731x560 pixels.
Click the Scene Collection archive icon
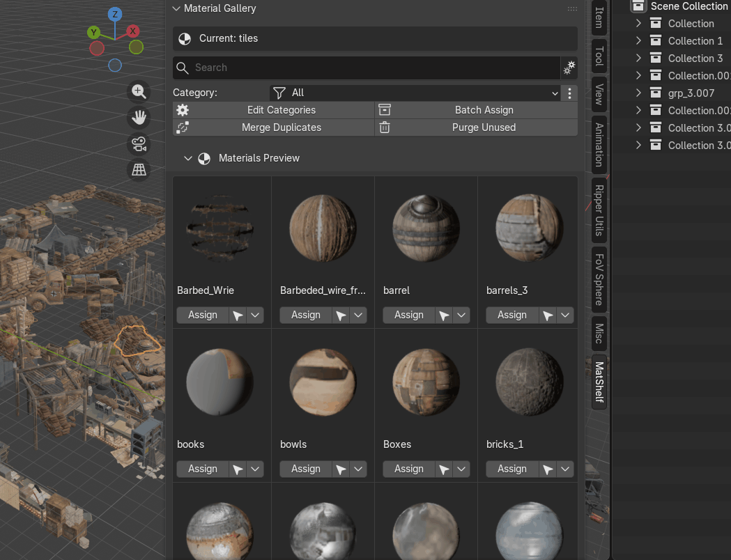click(638, 6)
